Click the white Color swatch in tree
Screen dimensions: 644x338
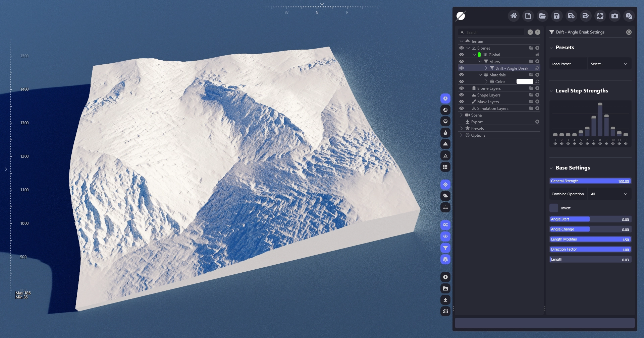pyautogui.click(x=525, y=81)
